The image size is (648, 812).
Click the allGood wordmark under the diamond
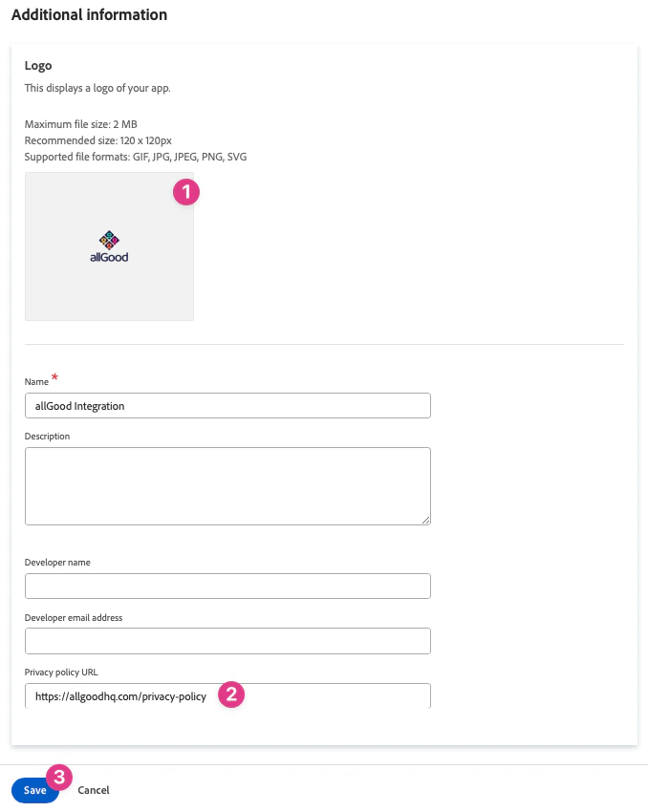[108, 255]
